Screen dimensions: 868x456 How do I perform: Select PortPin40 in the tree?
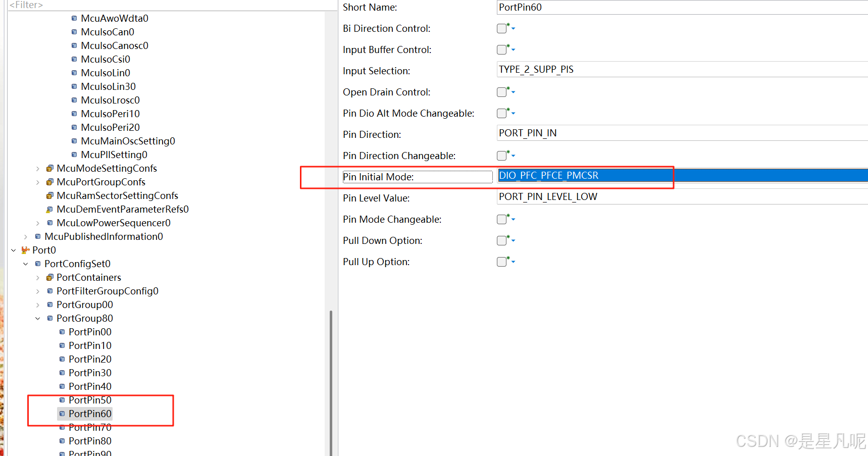pyautogui.click(x=90, y=386)
